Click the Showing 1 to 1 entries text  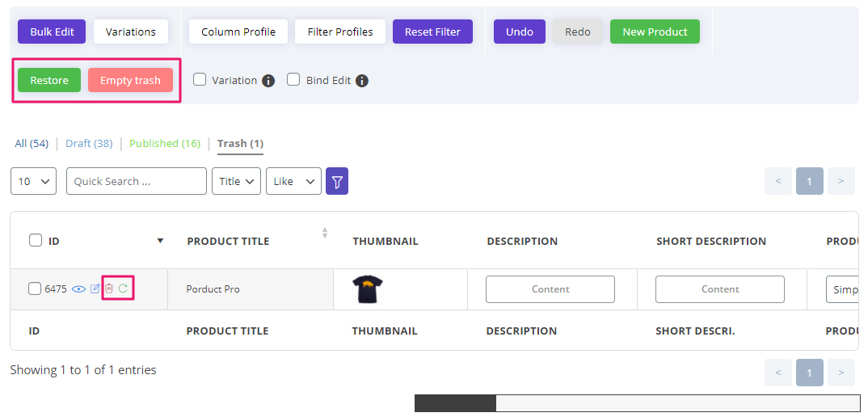[83, 370]
